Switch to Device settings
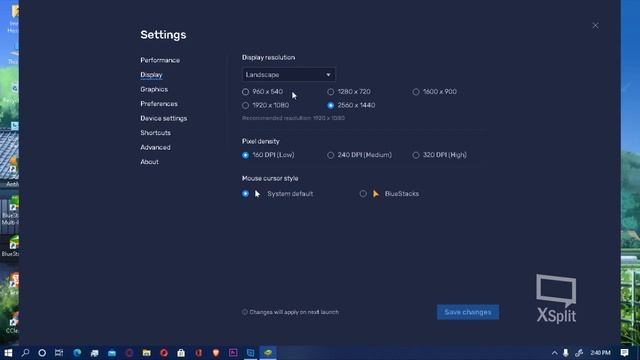Image resolution: width=640 pixels, height=360 pixels. click(x=164, y=118)
